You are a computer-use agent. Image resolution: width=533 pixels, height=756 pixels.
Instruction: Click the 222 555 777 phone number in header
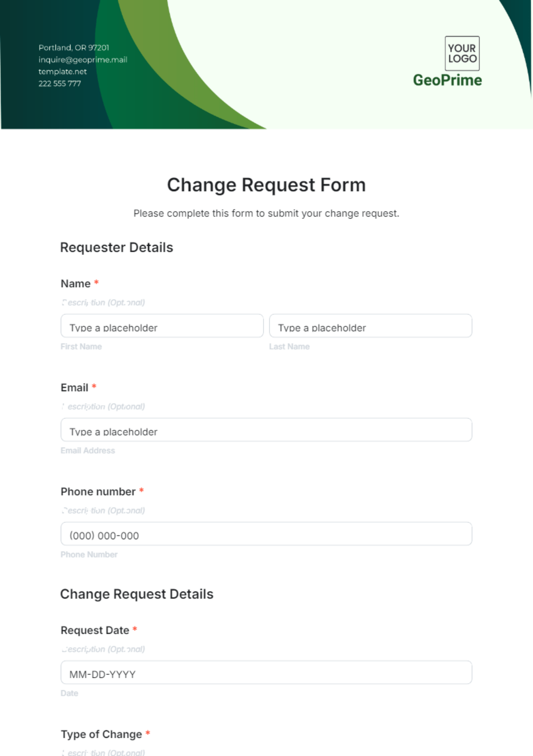coord(60,84)
